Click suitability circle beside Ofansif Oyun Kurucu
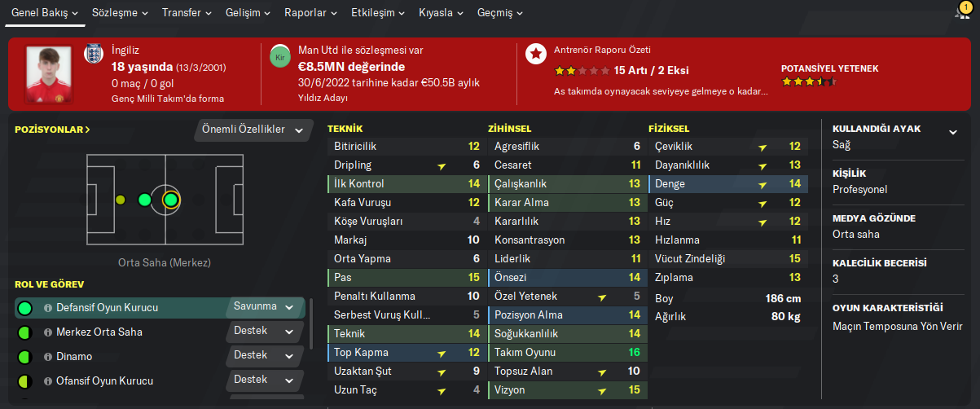This screenshot has height=409, width=980. (24, 381)
